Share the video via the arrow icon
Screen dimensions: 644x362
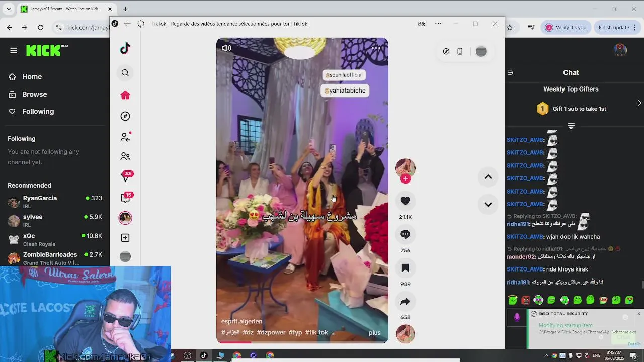coord(405,302)
